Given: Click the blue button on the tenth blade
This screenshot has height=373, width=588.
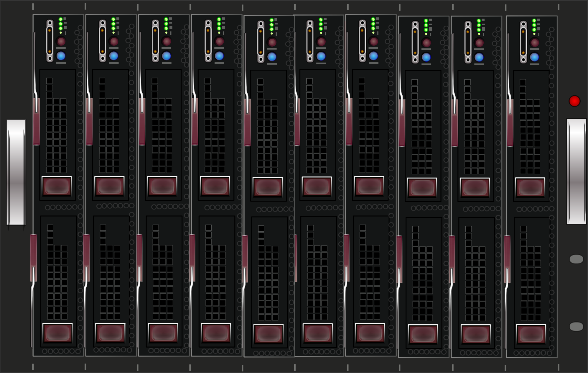Looking at the screenshot, I should point(534,57).
